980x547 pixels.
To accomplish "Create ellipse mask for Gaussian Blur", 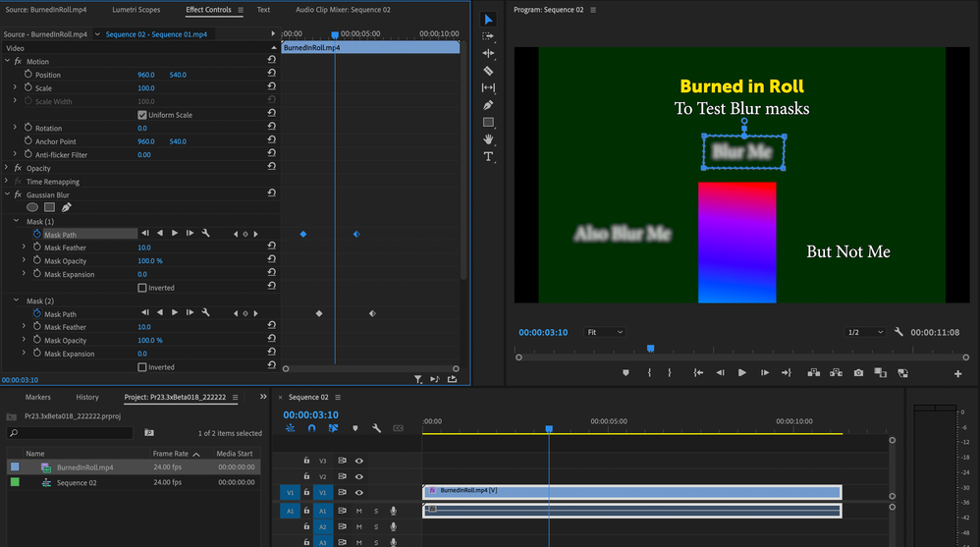I will (32, 207).
